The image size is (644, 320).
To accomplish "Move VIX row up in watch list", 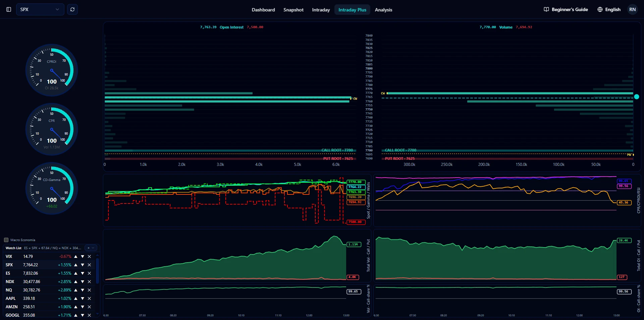I will 76,257.
